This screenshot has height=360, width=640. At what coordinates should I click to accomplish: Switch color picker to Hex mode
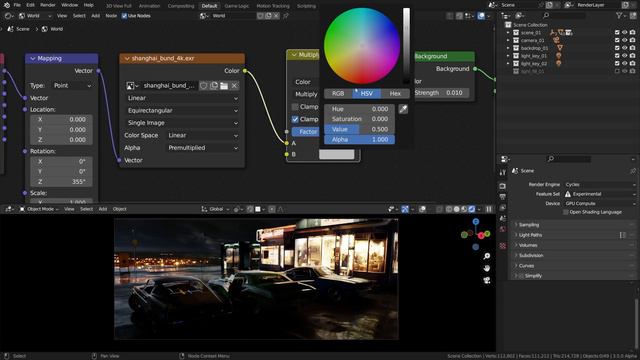395,93
